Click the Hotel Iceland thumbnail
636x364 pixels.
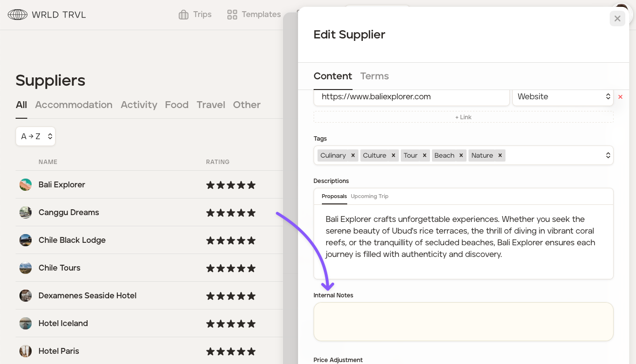[25, 323]
